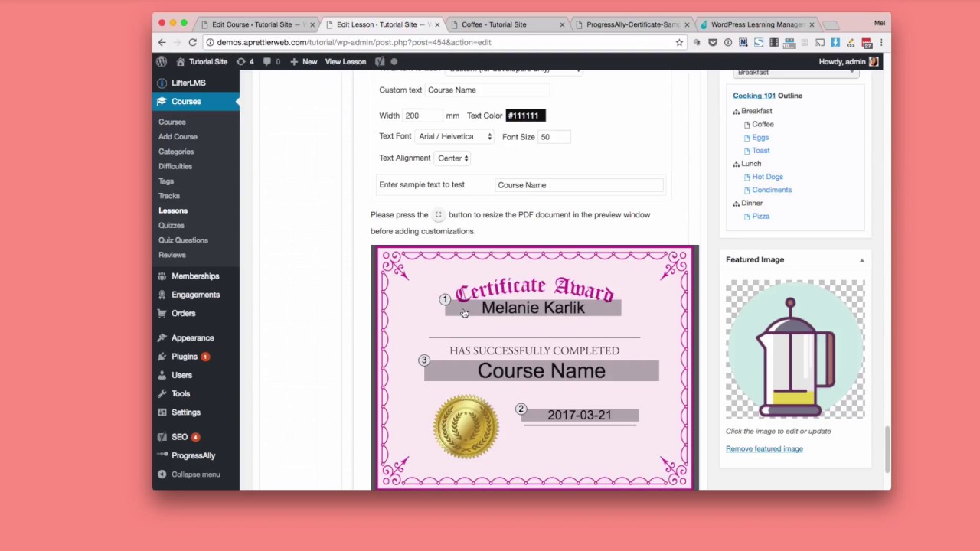Open the Toast lesson in outline

(x=761, y=151)
